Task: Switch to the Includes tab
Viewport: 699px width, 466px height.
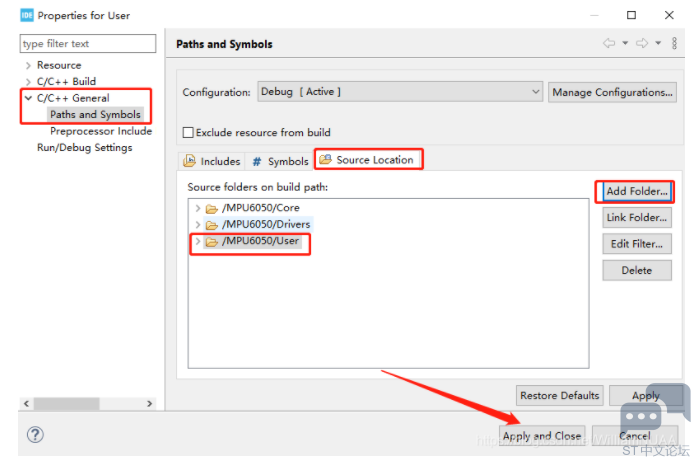Action: pyautogui.click(x=212, y=161)
